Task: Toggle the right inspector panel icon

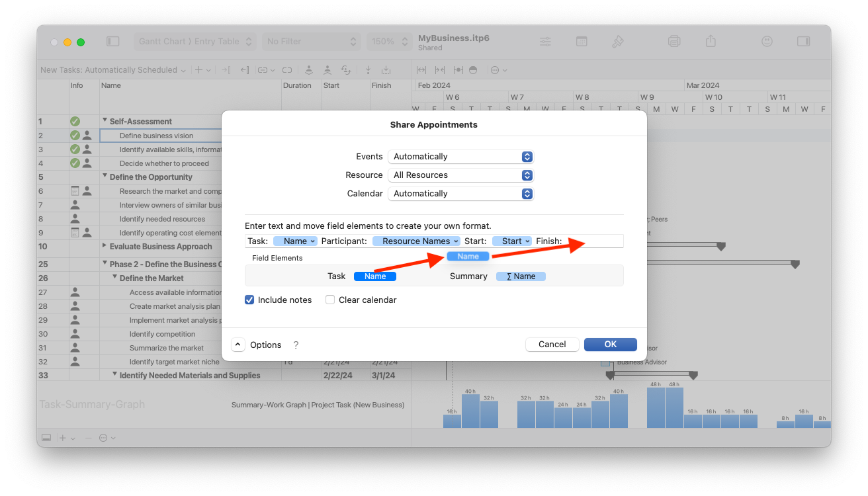Action: coord(803,41)
